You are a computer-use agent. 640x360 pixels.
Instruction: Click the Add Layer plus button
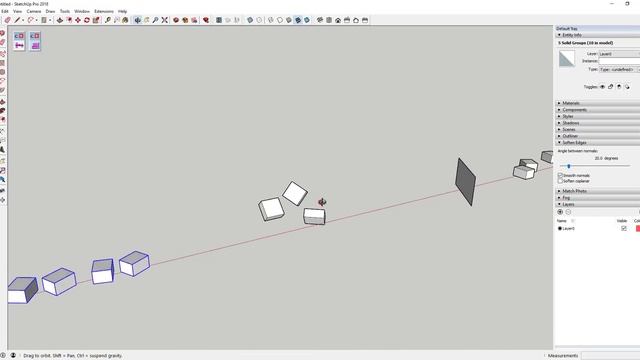point(560,212)
